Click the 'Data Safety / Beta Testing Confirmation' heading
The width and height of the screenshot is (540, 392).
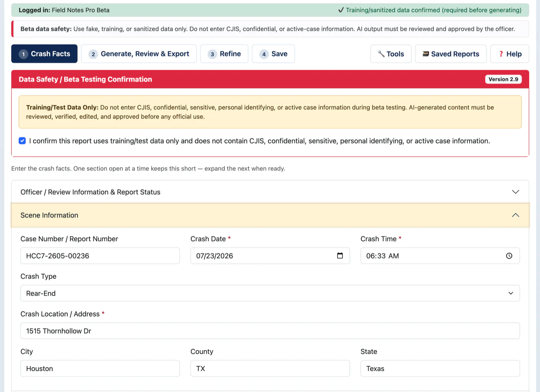pos(85,79)
